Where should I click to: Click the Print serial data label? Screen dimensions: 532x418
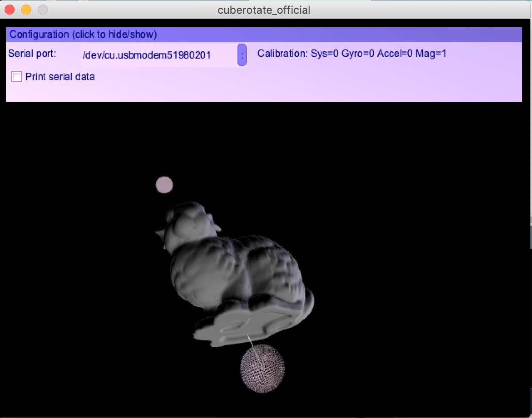pyautogui.click(x=60, y=77)
